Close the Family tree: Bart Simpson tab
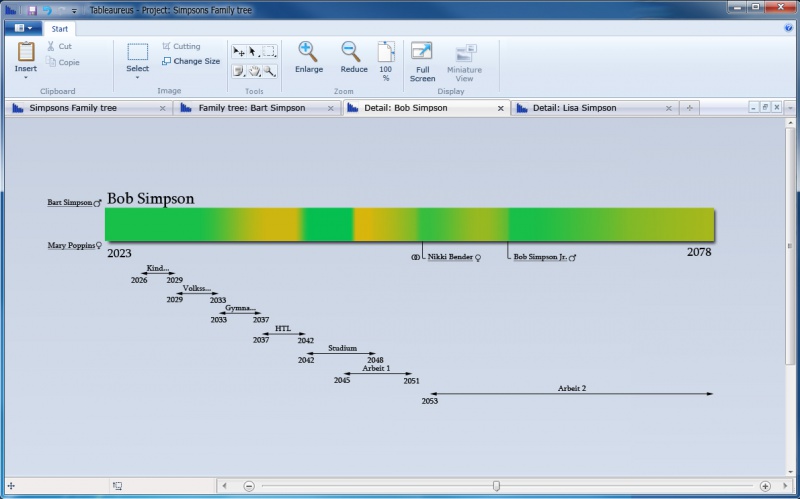Image resolution: width=800 pixels, height=499 pixels. 331,108
